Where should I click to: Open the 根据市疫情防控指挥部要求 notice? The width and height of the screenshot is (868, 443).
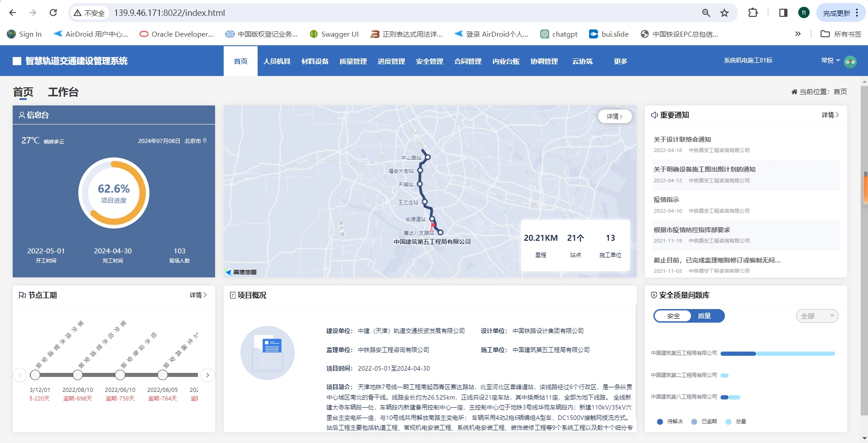(x=691, y=230)
